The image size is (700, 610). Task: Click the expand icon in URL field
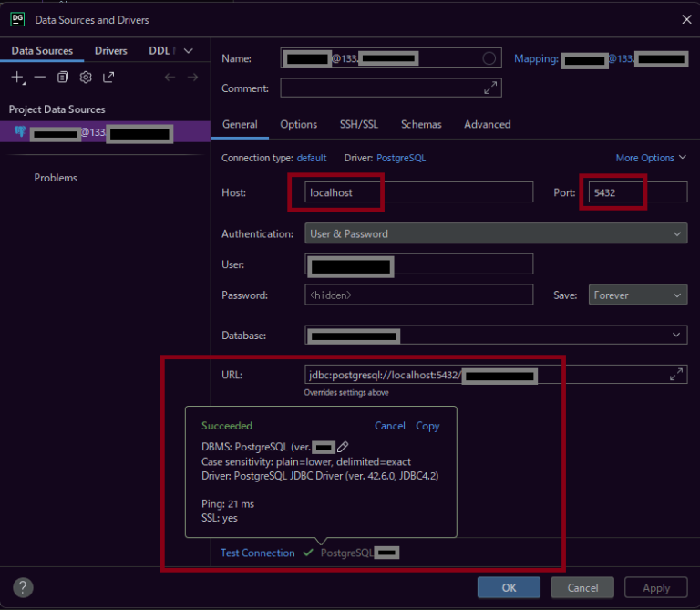675,375
